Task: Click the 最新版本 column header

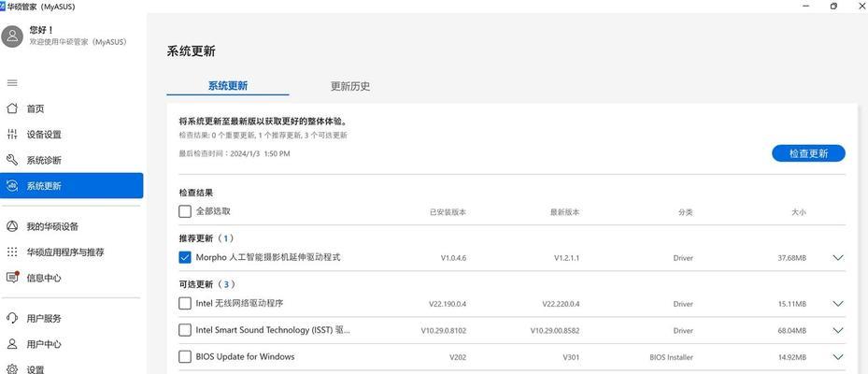Action: (564, 212)
